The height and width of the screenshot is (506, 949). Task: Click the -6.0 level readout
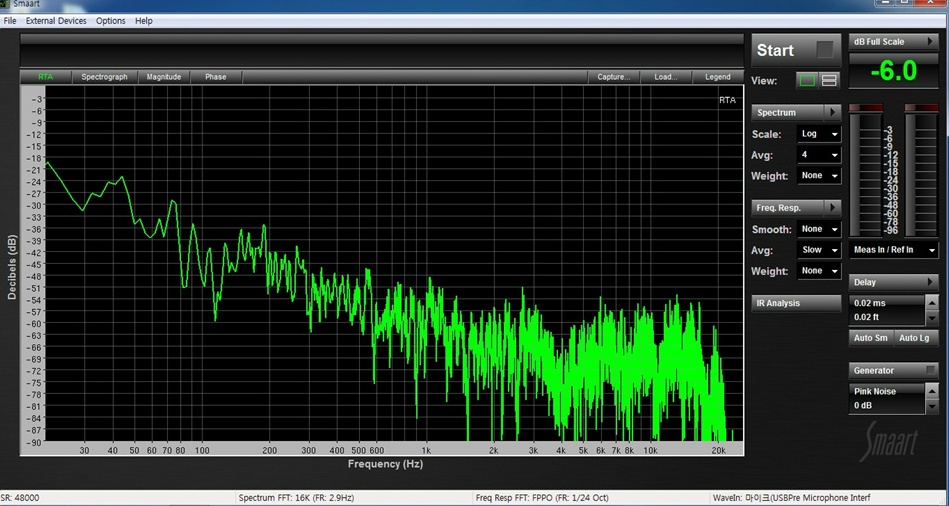893,71
